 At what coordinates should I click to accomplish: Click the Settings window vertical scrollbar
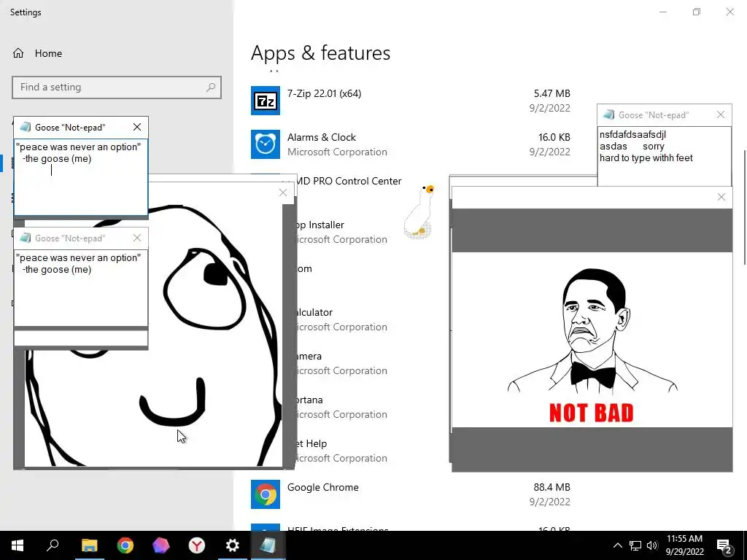pyautogui.click(x=744, y=208)
